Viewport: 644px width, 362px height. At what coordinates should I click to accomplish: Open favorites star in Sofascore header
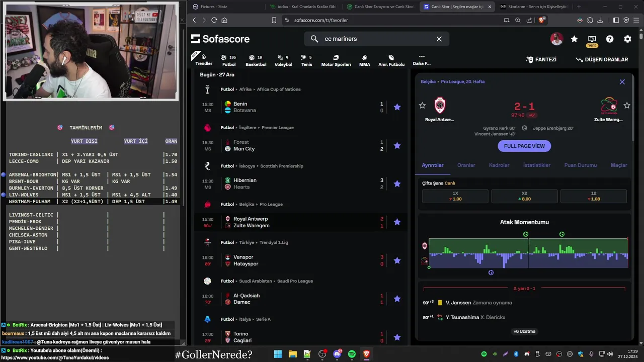(x=574, y=39)
